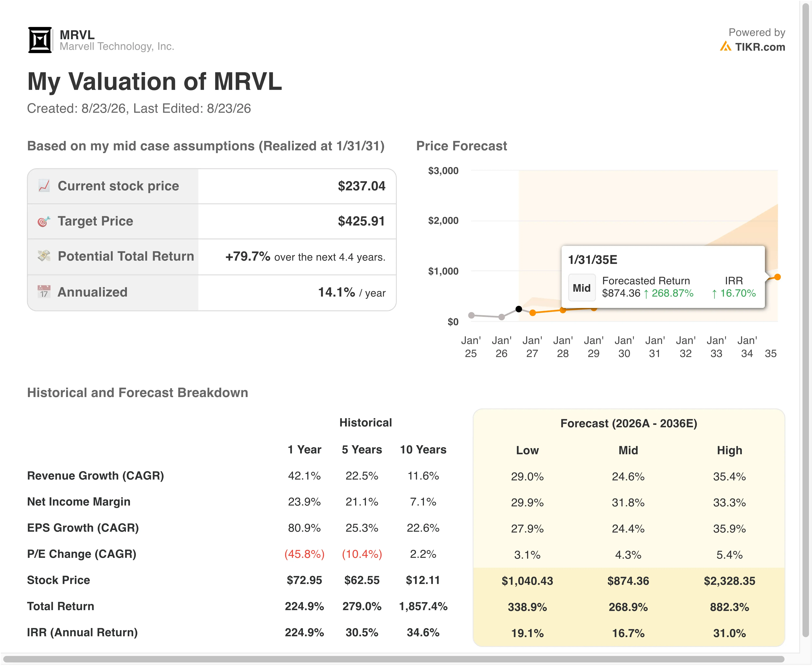Click the tooltip date 1/31/35E
Image resolution: width=812 pixels, height=666 pixels.
(x=592, y=260)
